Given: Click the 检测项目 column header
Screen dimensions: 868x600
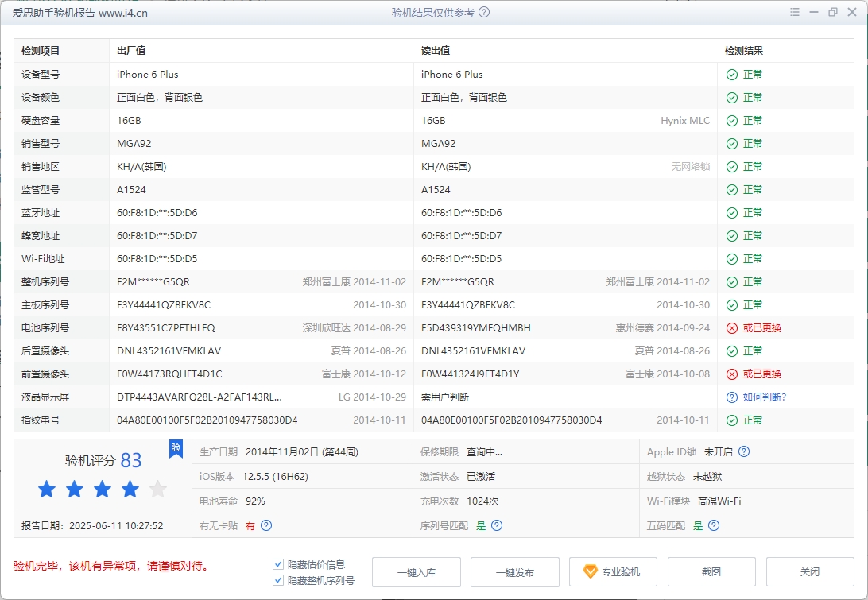Looking at the screenshot, I should tap(41, 51).
